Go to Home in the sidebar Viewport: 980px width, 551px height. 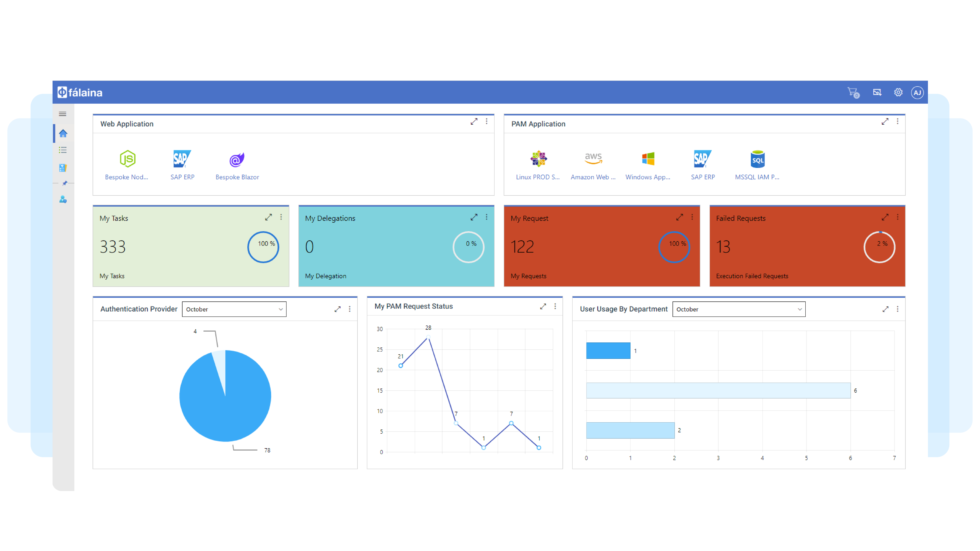pyautogui.click(x=63, y=133)
